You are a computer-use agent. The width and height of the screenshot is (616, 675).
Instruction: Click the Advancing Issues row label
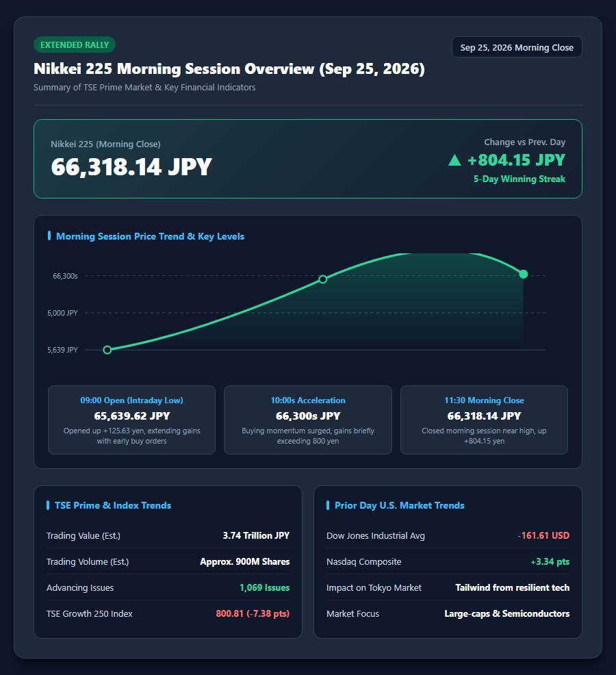(x=80, y=587)
